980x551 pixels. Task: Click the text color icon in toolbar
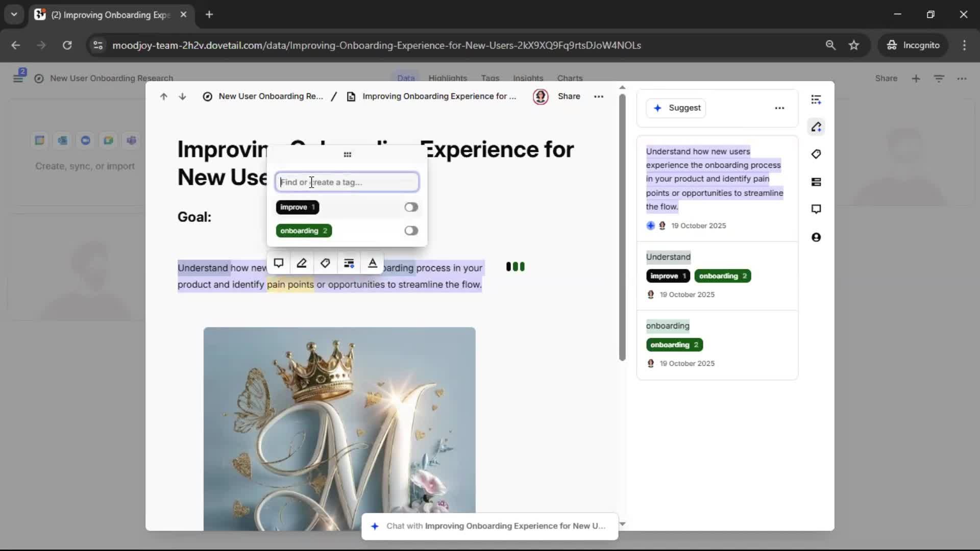(x=373, y=263)
